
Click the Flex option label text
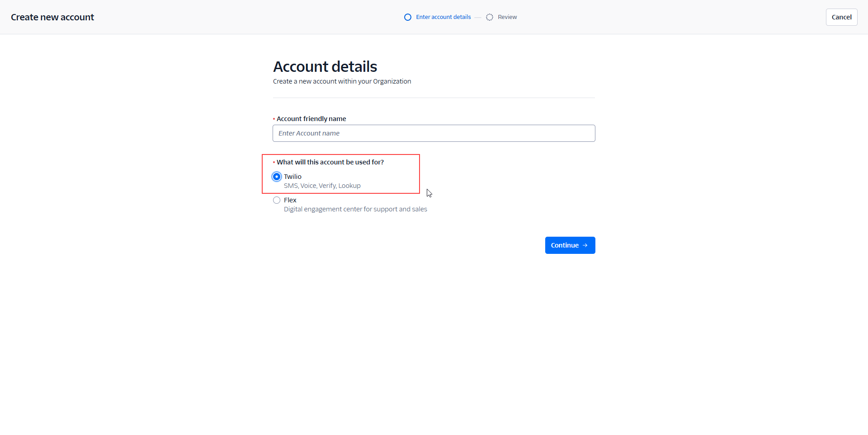point(290,200)
